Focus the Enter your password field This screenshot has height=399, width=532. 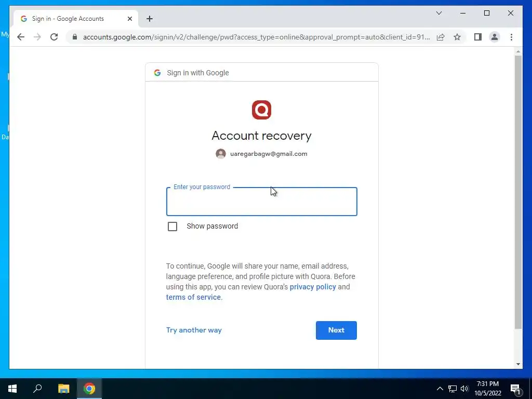[x=262, y=202]
